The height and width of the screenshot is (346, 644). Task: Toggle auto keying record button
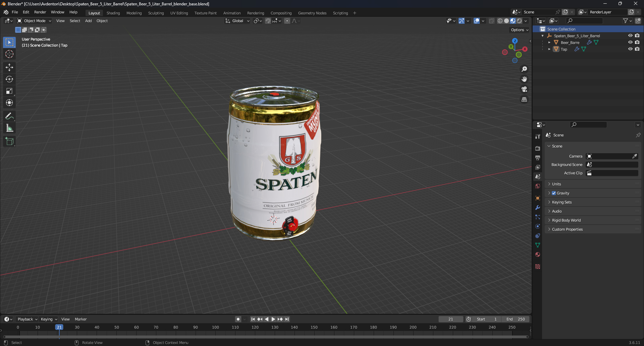[x=238, y=319]
